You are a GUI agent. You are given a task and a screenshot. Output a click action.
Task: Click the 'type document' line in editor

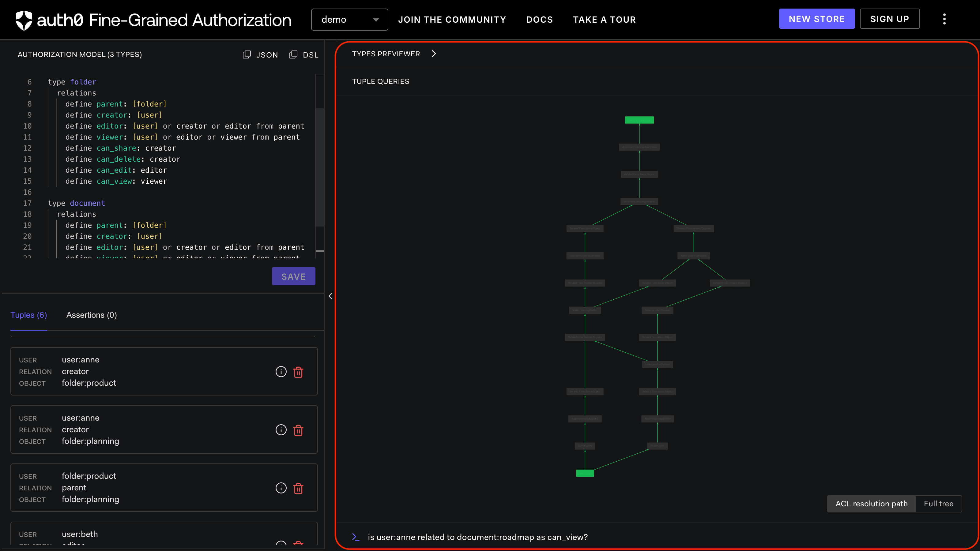(76, 203)
